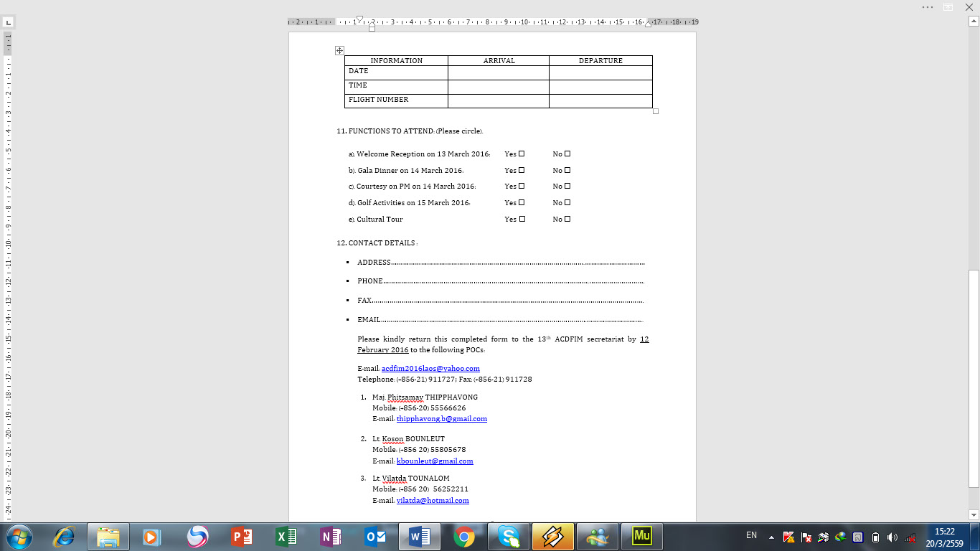980x551 pixels.
Task: Open Google Chrome from the taskbar
Action: coord(464,536)
